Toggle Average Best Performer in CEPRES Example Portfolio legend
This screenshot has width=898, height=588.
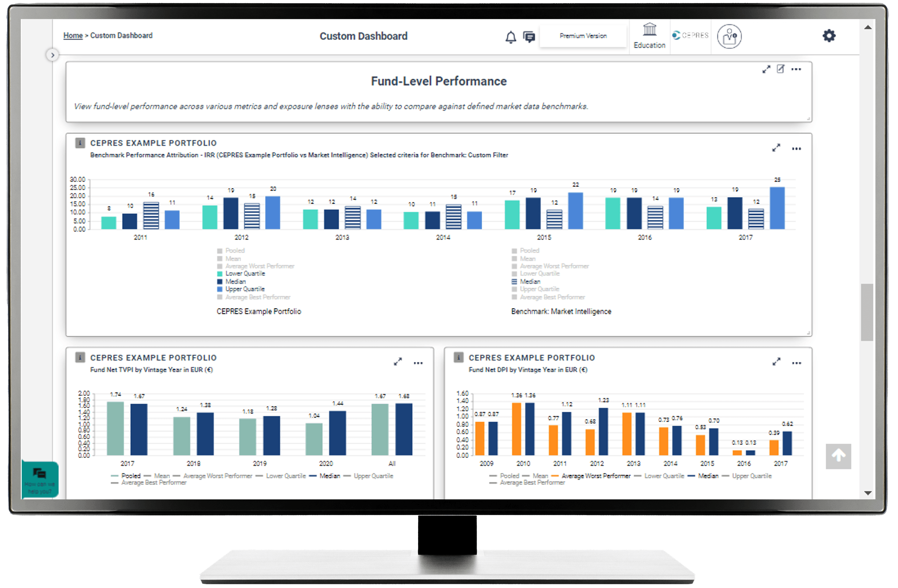[x=254, y=297]
